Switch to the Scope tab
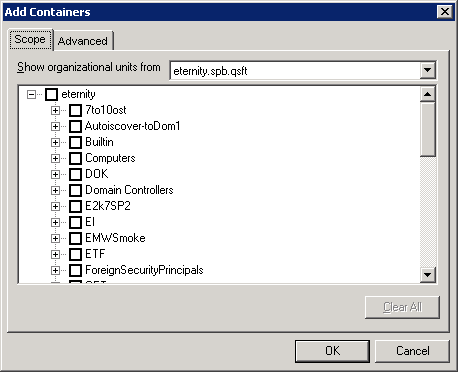This screenshot has height=372, width=458. [x=30, y=40]
